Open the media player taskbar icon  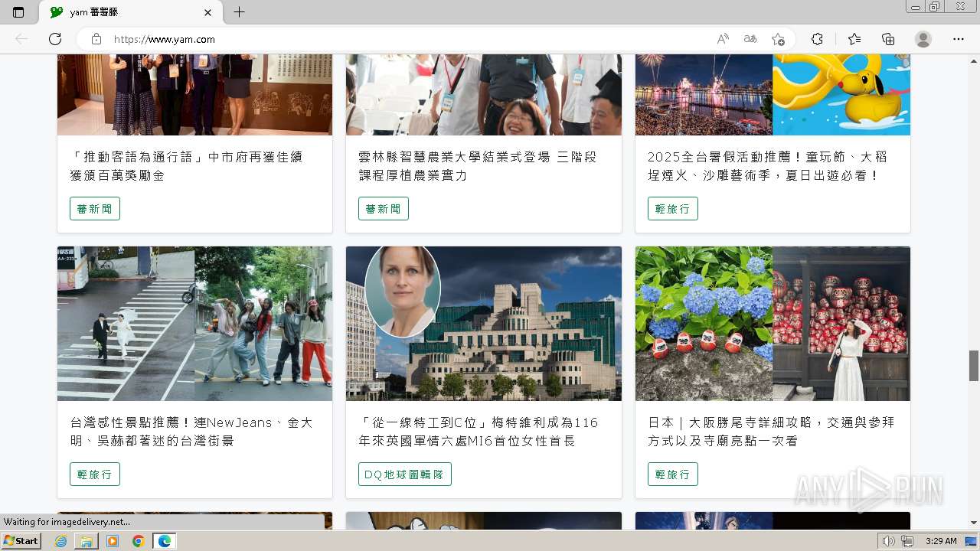coord(113,541)
